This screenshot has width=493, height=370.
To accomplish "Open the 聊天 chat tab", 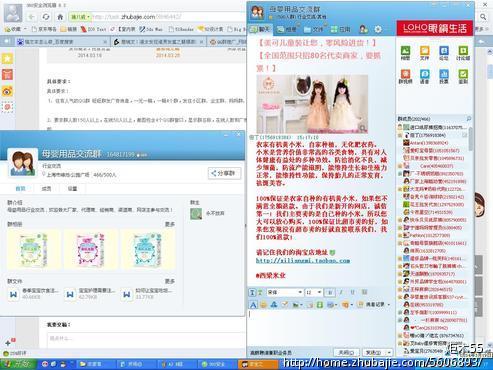I will (x=260, y=30).
